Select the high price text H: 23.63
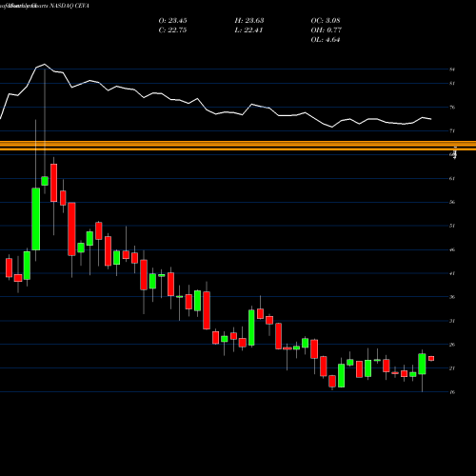Image resolution: width=476 pixels, height=476 pixels. coord(249,21)
